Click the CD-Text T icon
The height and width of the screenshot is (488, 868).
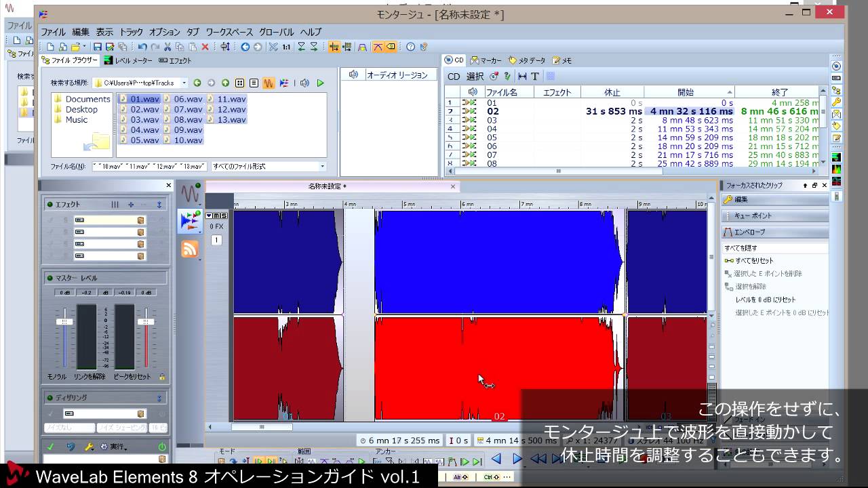(535, 76)
